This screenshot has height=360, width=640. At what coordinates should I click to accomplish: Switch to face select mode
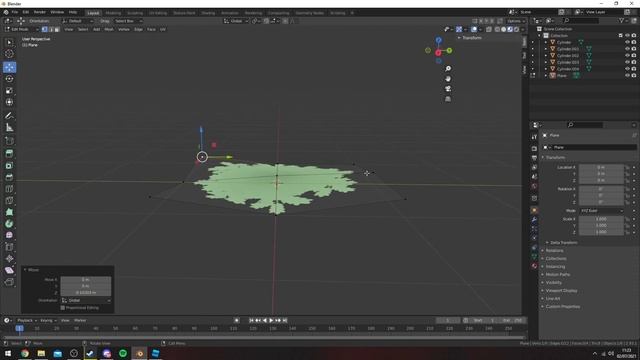tap(57, 29)
